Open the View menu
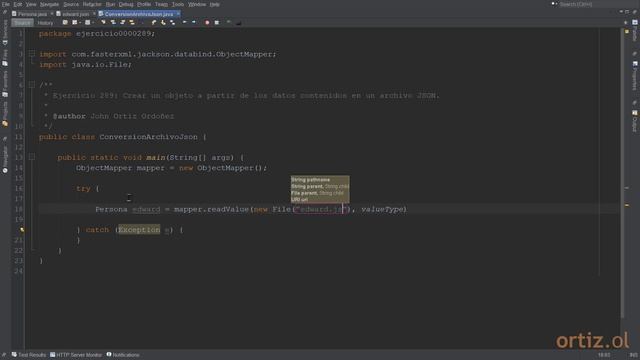 pos(31,4)
